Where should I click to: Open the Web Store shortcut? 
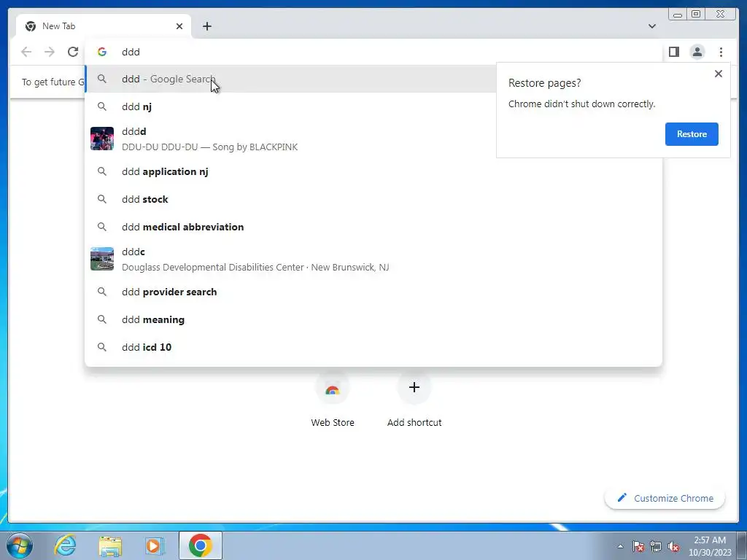(x=333, y=399)
